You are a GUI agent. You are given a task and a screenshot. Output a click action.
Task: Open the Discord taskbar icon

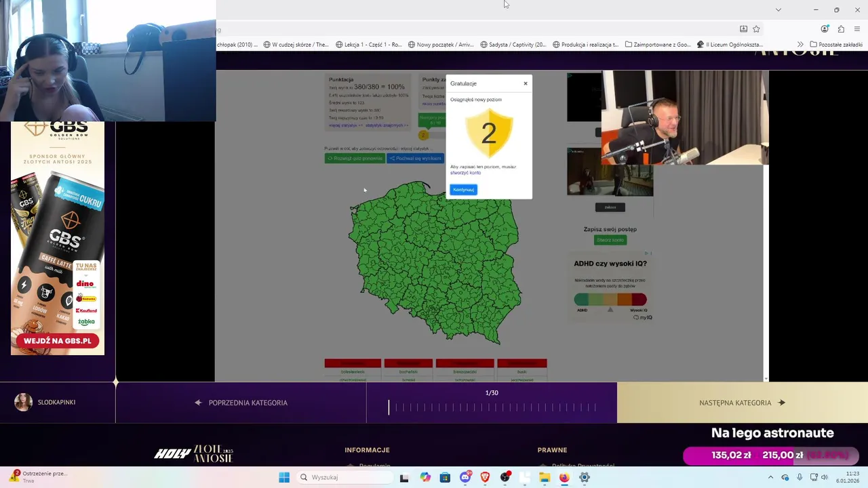tap(465, 477)
